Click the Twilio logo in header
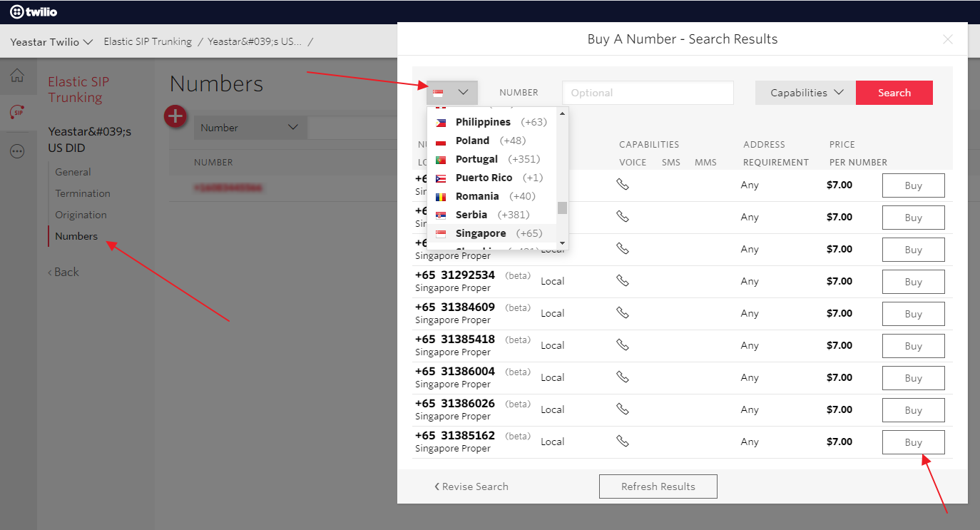980x530 pixels. point(34,12)
